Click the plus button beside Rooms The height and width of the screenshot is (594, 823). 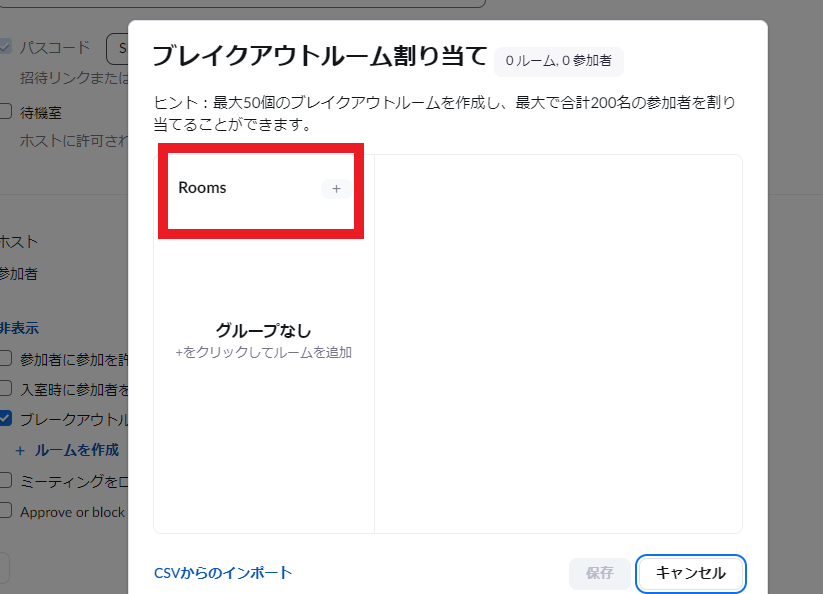tap(336, 188)
